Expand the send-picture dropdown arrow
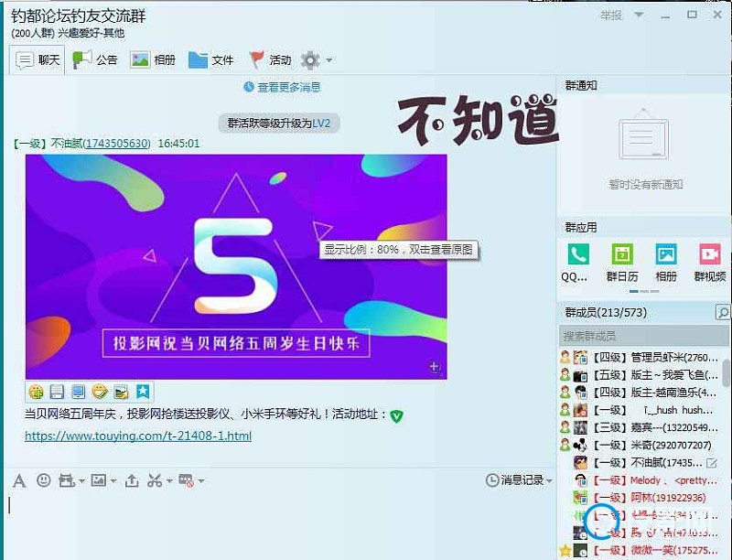 point(113,481)
